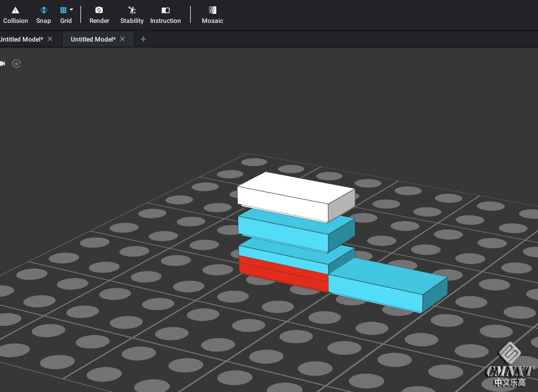
Task: Toggle the Collision warning tool
Action: tap(15, 15)
